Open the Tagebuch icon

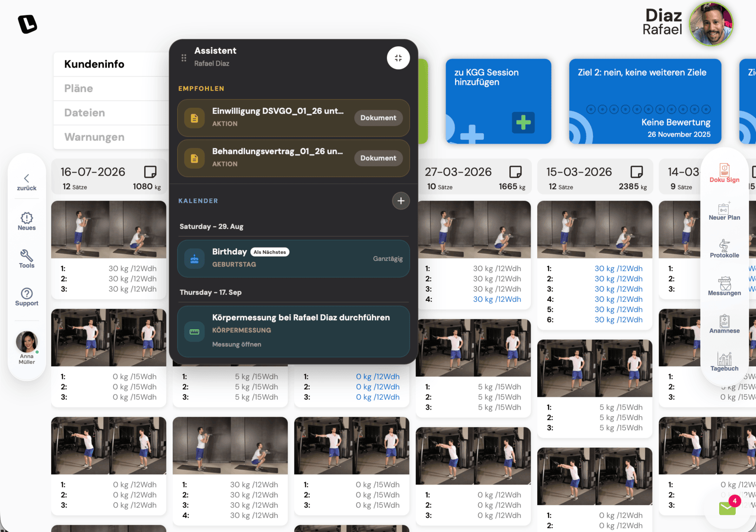pyautogui.click(x=724, y=362)
